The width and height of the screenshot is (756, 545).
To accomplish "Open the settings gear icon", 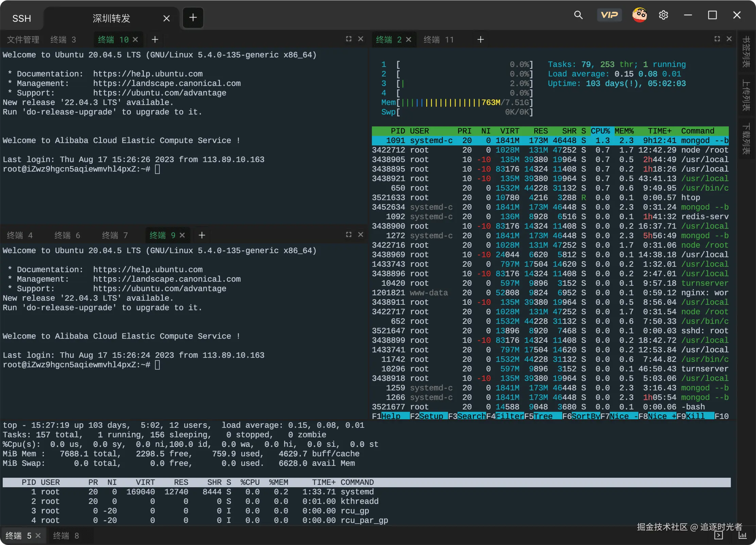I will pyautogui.click(x=663, y=15).
